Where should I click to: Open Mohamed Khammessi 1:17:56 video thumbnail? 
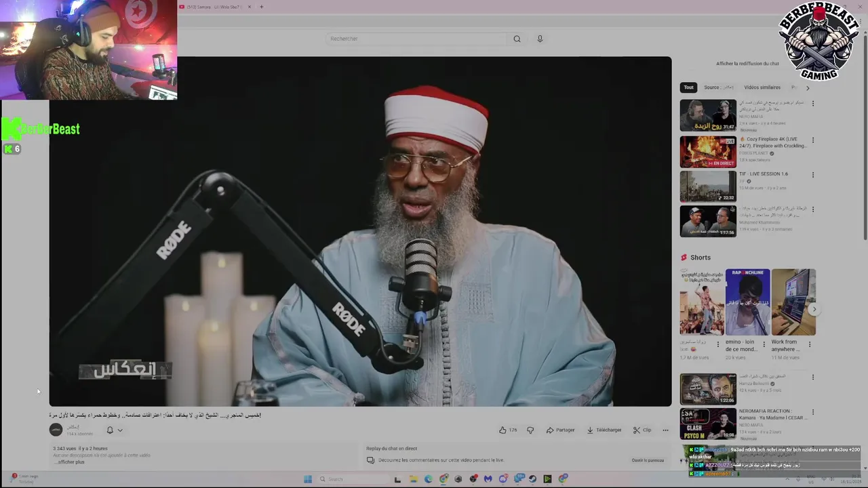pos(708,221)
